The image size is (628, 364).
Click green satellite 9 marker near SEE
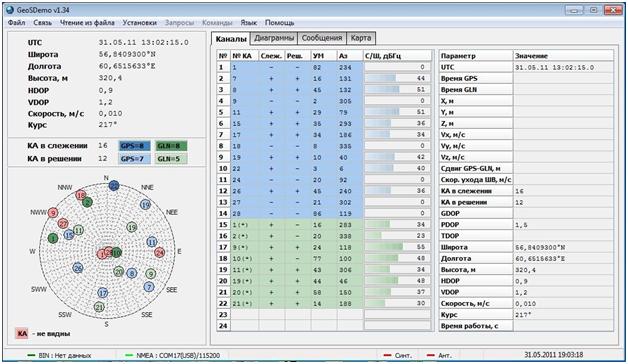click(x=150, y=274)
